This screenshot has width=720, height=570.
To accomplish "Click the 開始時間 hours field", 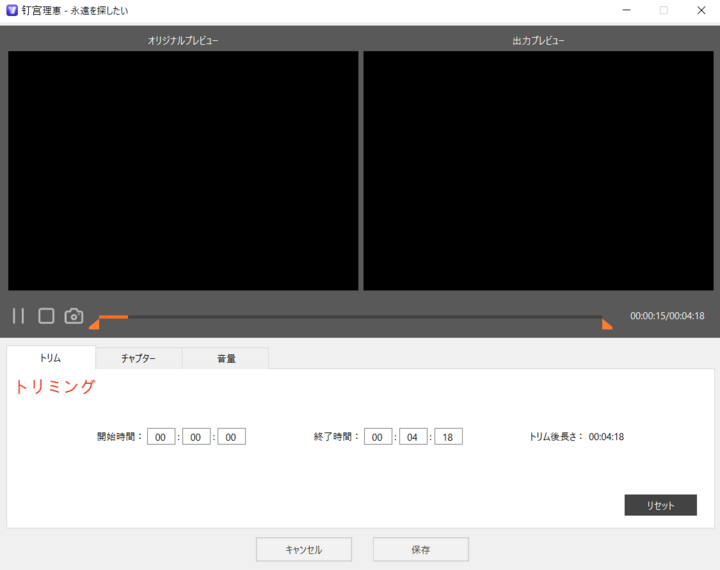I will [x=161, y=437].
